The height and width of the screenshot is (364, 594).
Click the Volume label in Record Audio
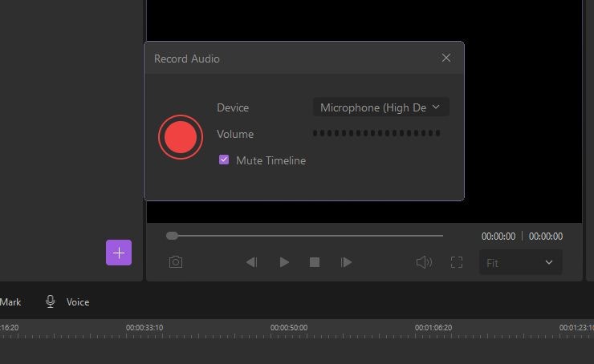pyautogui.click(x=235, y=134)
